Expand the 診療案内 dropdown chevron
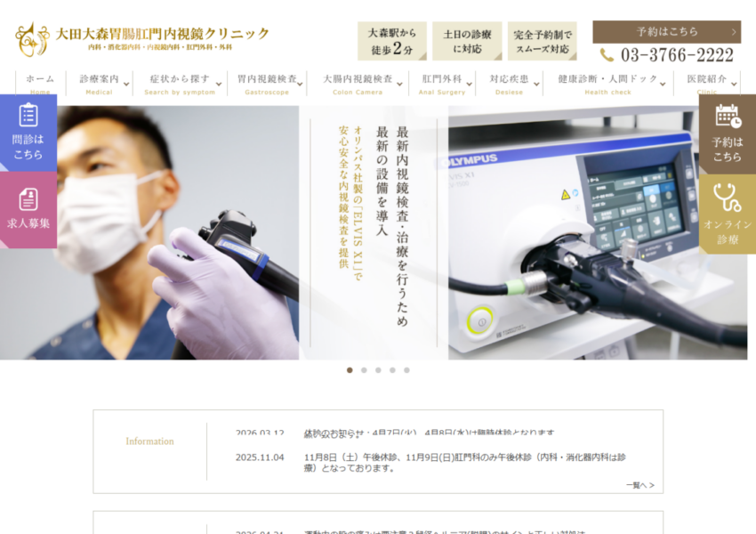 126,85
